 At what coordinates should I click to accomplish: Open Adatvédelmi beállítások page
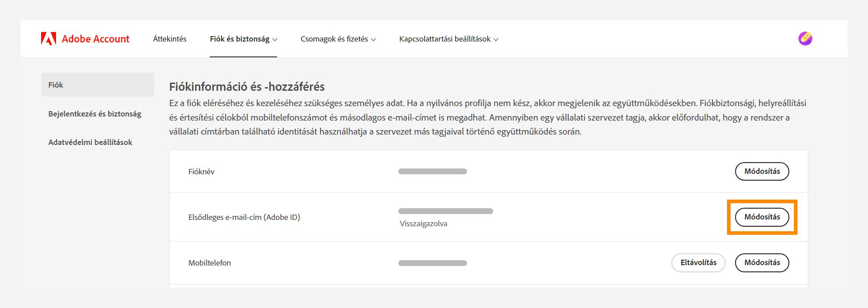[x=90, y=142]
